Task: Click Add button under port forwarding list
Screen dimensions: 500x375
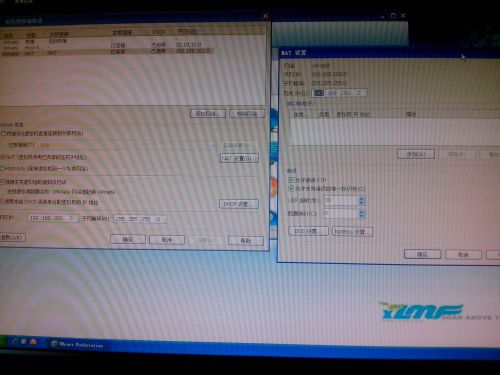Action: (416, 154)
